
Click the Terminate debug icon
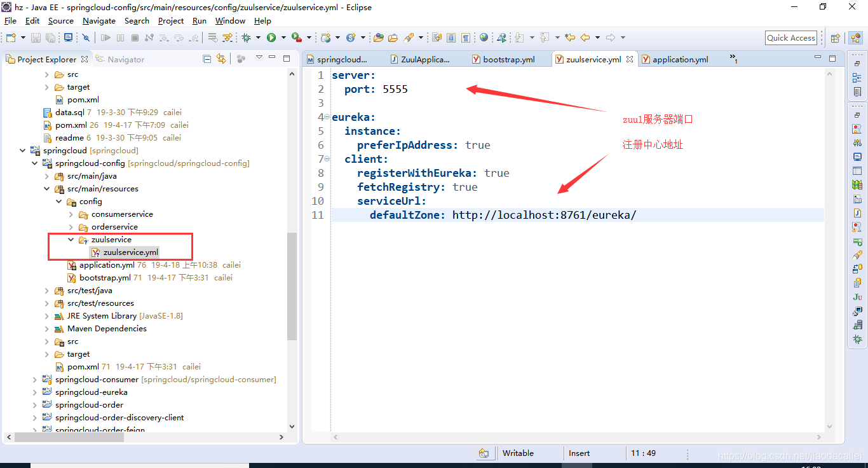[x=135, y=38]
